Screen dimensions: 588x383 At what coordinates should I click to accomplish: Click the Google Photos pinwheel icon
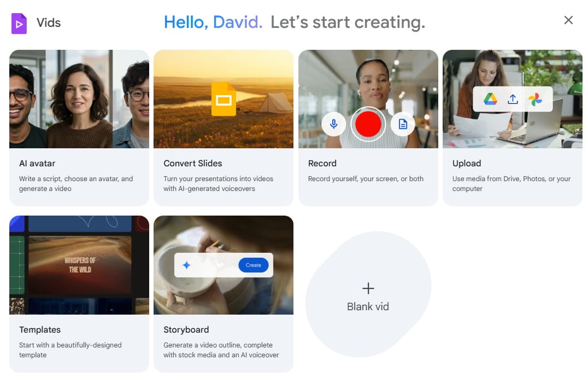point(535,99)
